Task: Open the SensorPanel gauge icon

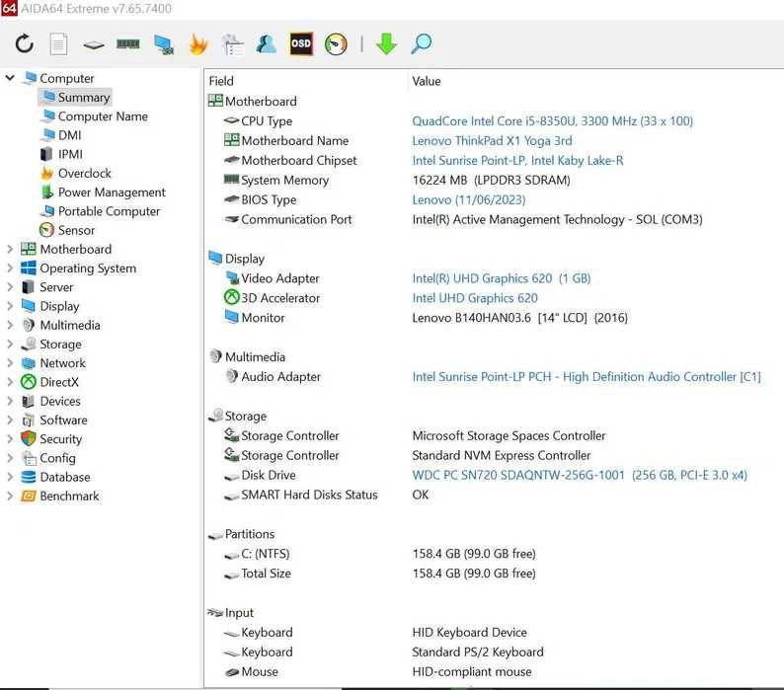Action: tap(336, 44)
